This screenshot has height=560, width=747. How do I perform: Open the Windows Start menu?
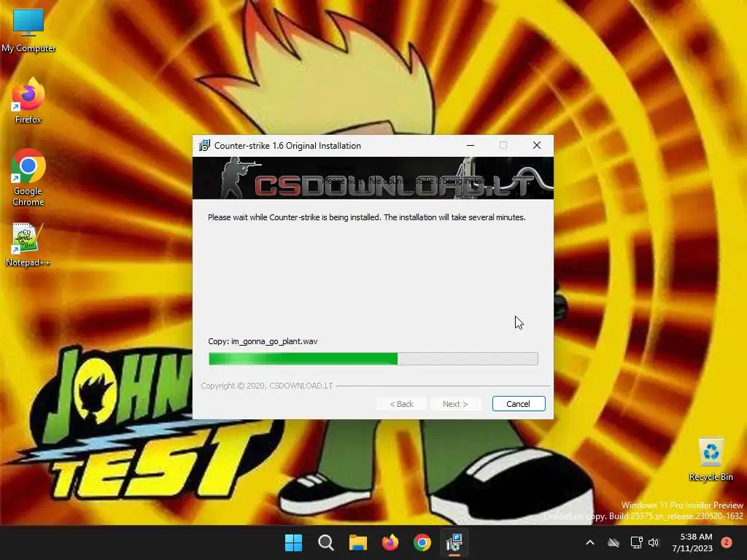[x=293, y=542]
